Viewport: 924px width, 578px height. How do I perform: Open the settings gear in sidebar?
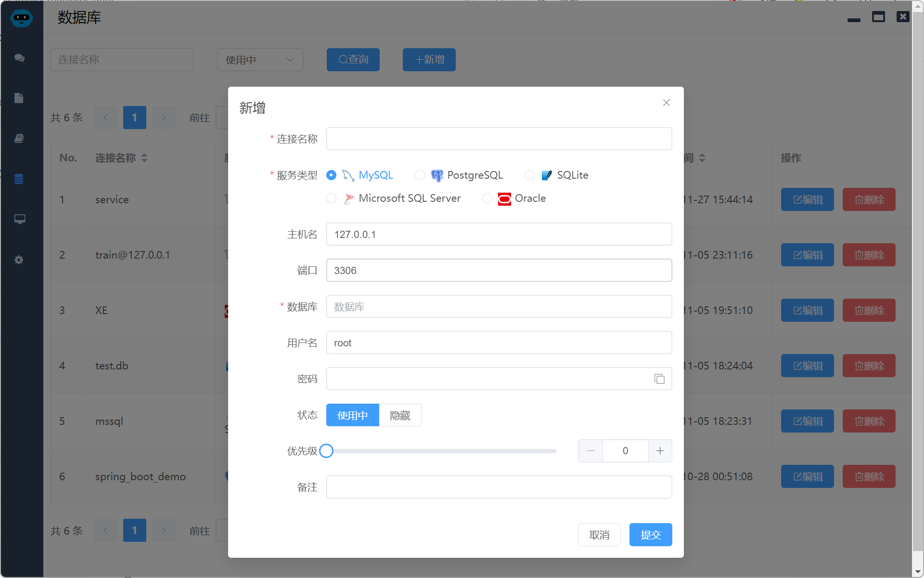point(19,260)
